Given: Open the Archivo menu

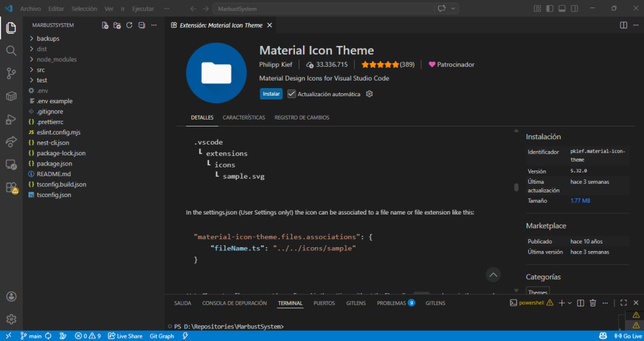Looking at the screenshot, I should coord(30,9).
